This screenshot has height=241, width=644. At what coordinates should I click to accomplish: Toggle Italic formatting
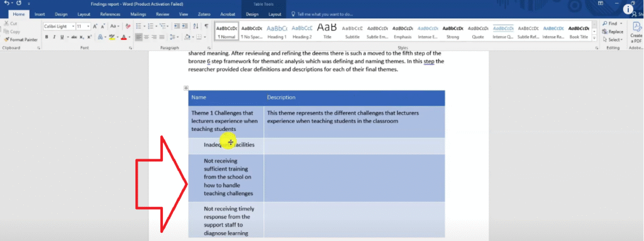click(55, 37)
